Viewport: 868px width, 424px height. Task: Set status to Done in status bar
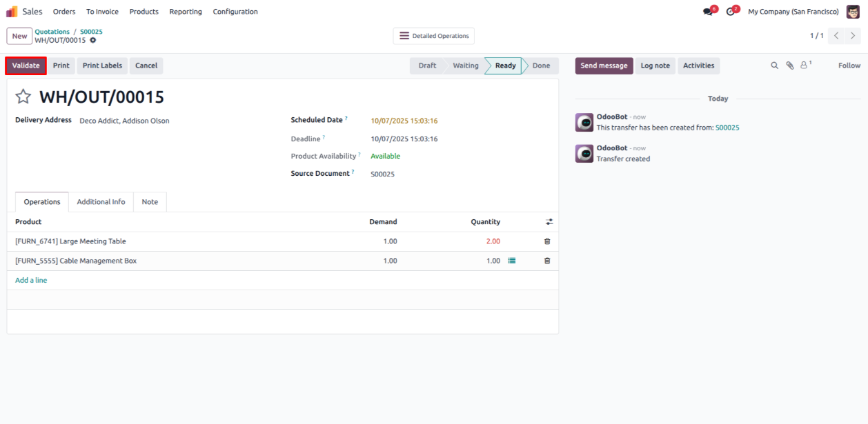pos(541,65)
